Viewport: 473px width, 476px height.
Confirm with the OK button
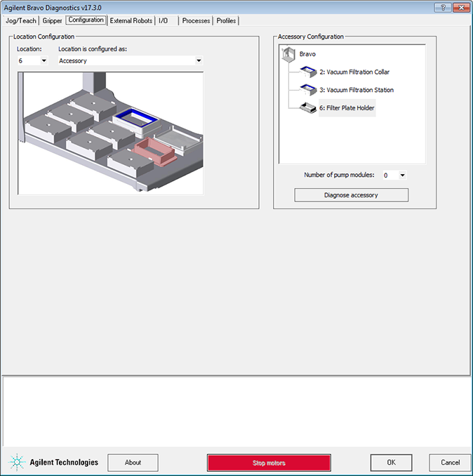pyautogui.click(x=391, y=463)
